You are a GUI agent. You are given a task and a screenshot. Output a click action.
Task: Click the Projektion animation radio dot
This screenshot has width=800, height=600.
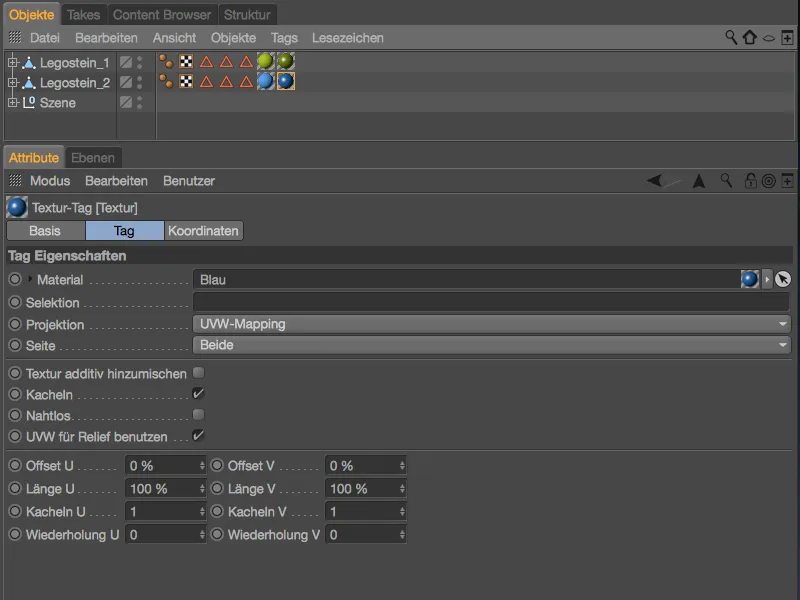[15, 324]
